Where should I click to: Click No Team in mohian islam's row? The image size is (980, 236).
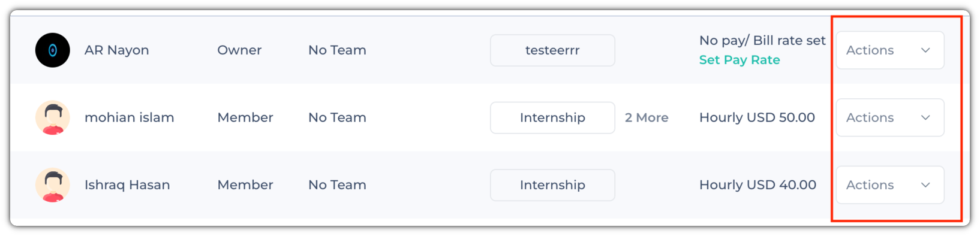click(337, 117)
